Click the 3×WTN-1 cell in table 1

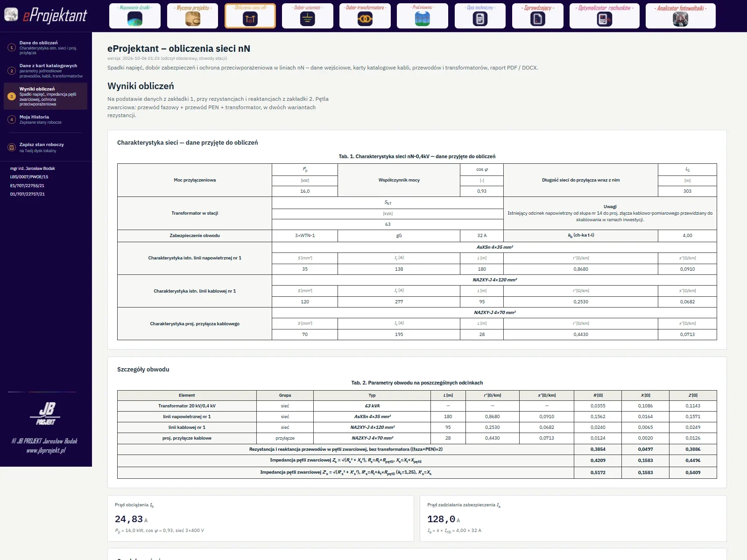[305, 236]
